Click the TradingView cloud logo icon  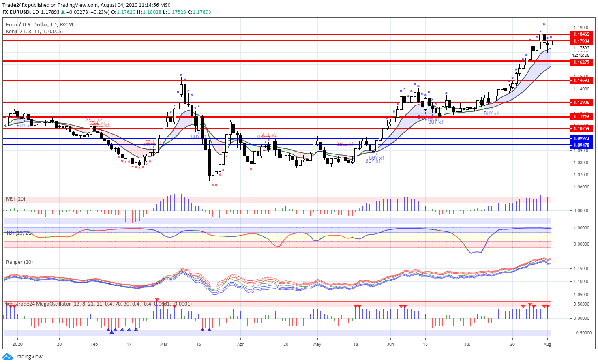pyautogui.click(x=7, y=357)
